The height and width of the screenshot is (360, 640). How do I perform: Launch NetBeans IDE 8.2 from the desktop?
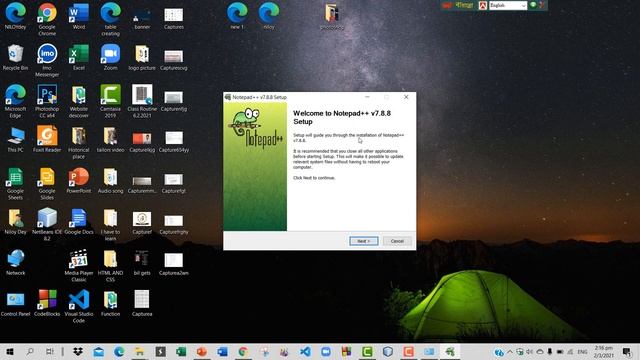(x=47, y=224)
